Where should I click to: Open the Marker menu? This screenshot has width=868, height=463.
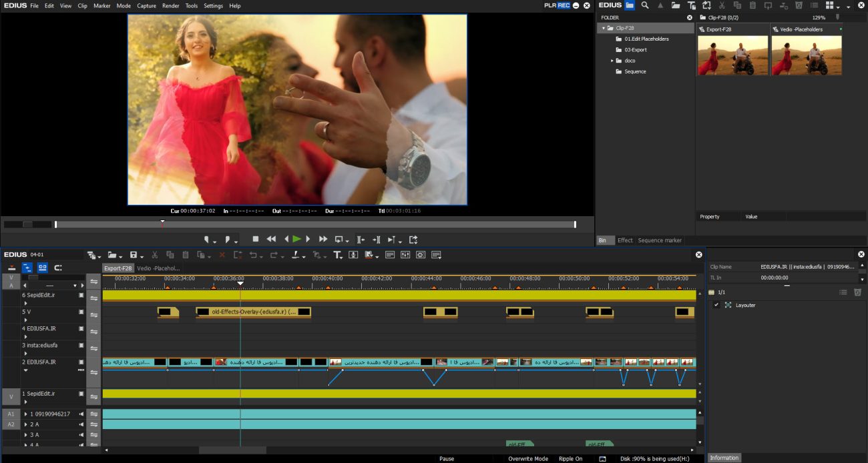tap(102, 5)
